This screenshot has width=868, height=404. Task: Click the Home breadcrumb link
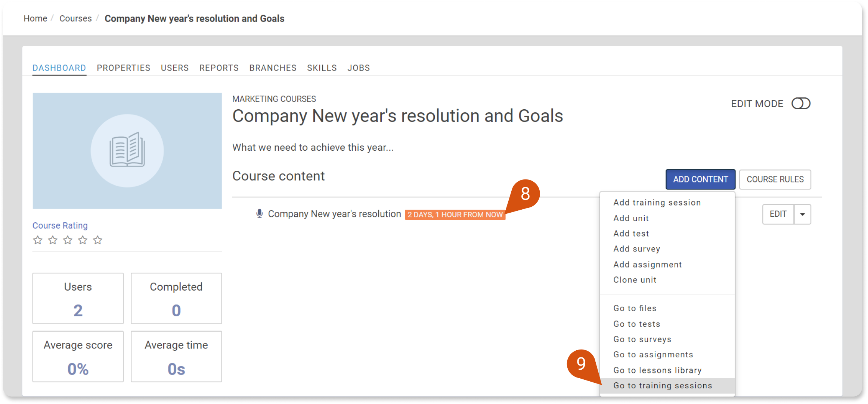coord(35,19)
